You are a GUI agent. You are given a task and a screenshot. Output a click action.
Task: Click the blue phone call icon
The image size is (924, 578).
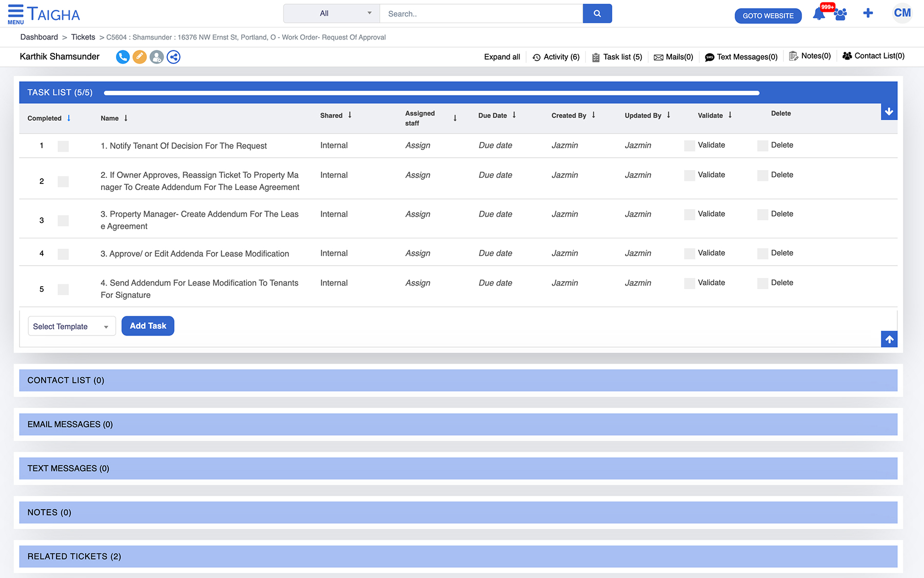pos(123,57)
